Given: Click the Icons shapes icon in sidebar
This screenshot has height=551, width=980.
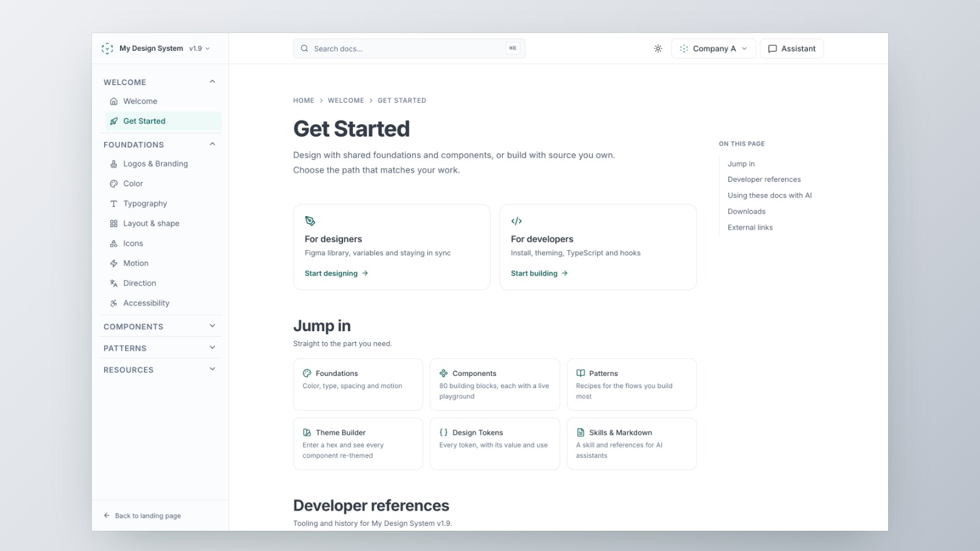Looking at the screenshot, I should (113, 243).
